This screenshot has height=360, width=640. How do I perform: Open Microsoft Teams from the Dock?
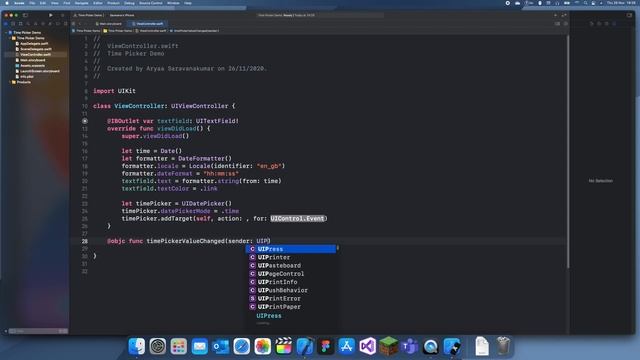[x=409, y=346]
